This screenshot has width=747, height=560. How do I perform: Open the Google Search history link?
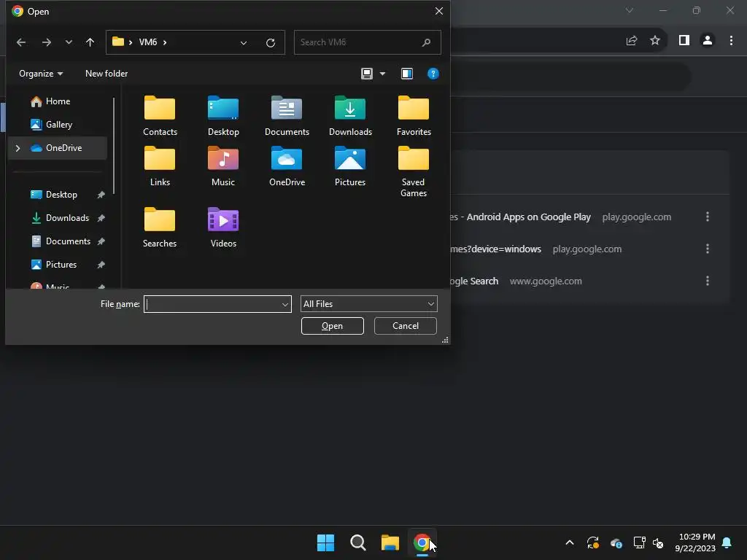(x=474, y=281)
